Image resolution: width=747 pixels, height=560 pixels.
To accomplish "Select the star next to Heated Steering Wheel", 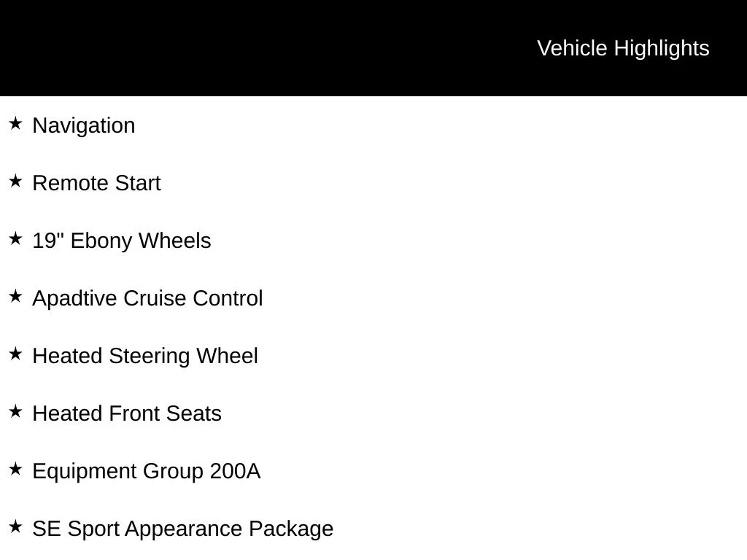I will click(15, 354).
